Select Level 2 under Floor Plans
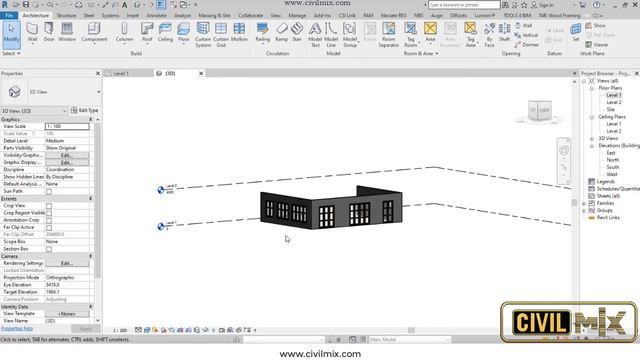Viewport: 640px width, 360px height. point(613,102)
